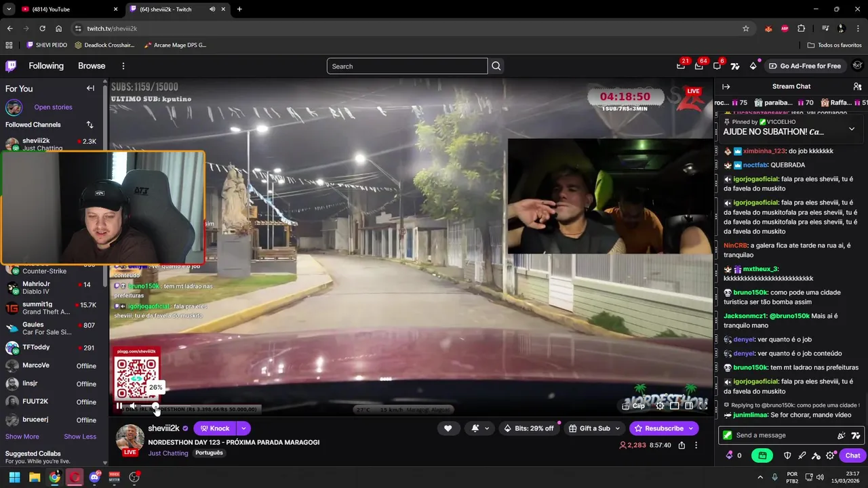Collapse the For You sidebar arrow
The height and width of the screenshot is (488, 868).
click(x=90, y=88)
